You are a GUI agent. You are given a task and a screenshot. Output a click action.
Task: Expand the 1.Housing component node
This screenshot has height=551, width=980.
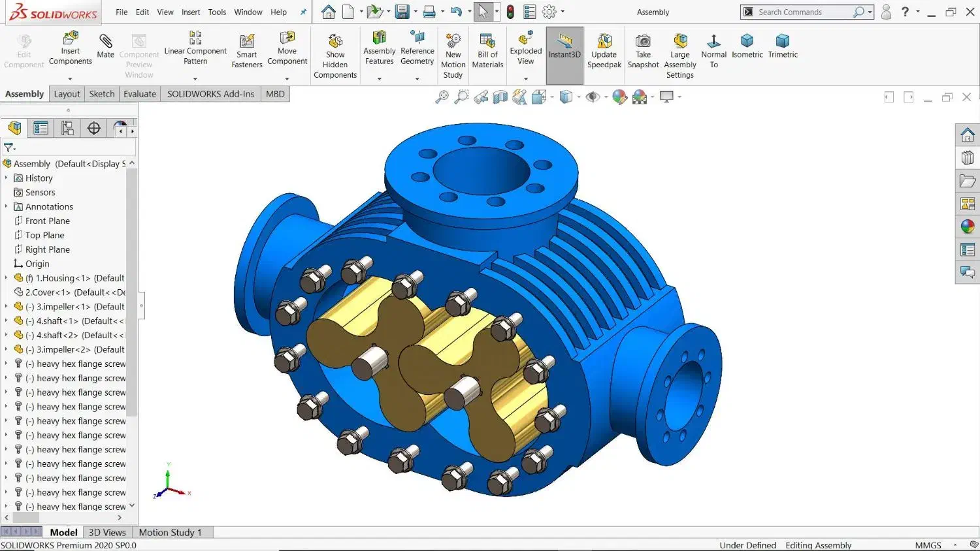tap(7, 278)
